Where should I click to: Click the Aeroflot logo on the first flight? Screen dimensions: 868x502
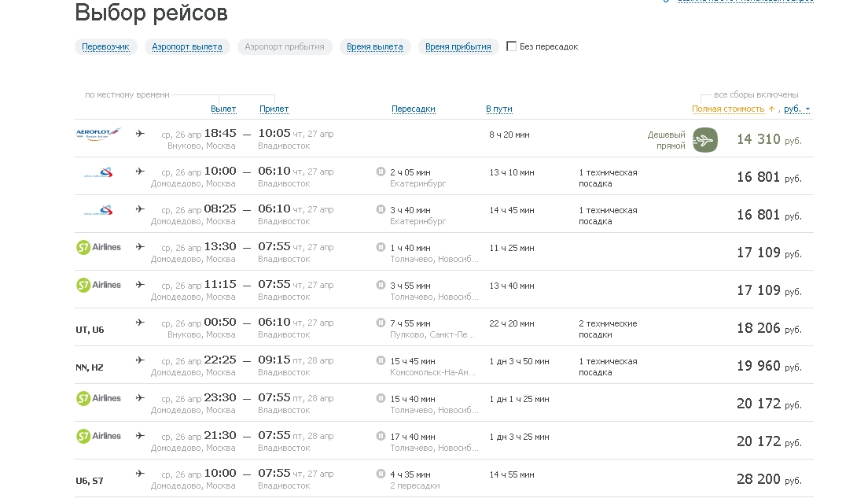click(98, 134)
